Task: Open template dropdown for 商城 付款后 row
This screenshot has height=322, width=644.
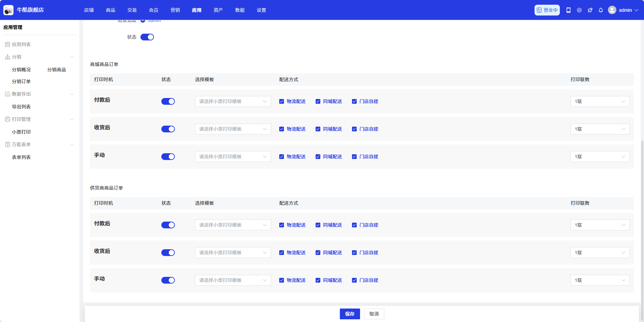Action: [233, 101]
